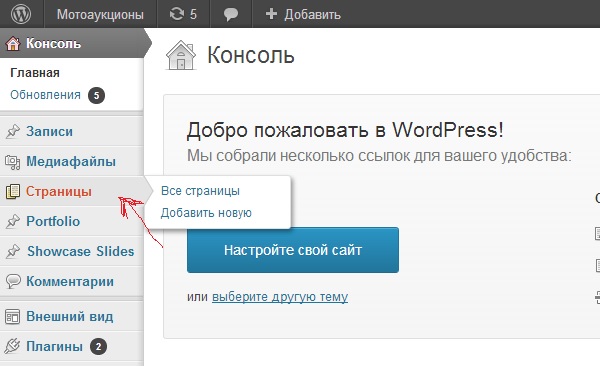600x366 pixels.
Task: Open the Showcase Slides menu
Action: click(x=80, y=251)
